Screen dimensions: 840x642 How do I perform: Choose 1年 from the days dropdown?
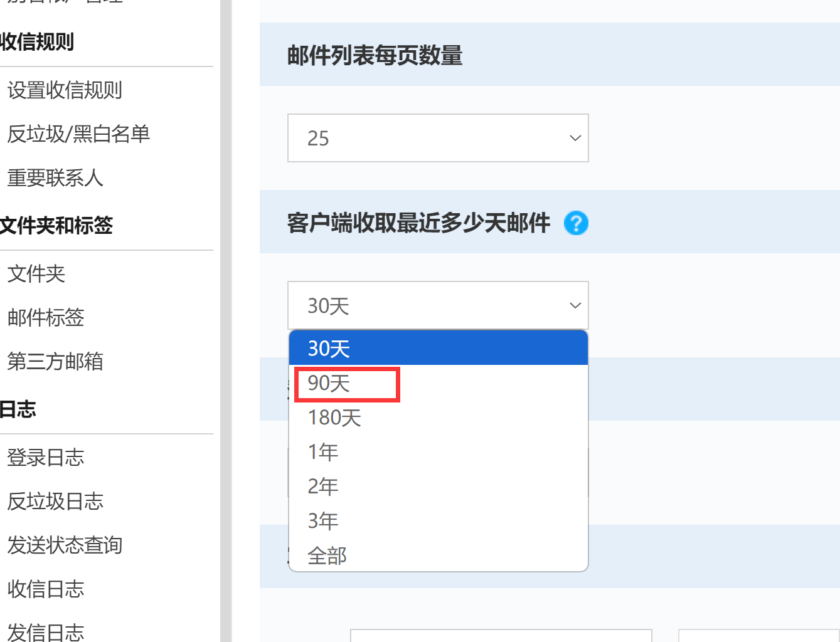point(438,452)
